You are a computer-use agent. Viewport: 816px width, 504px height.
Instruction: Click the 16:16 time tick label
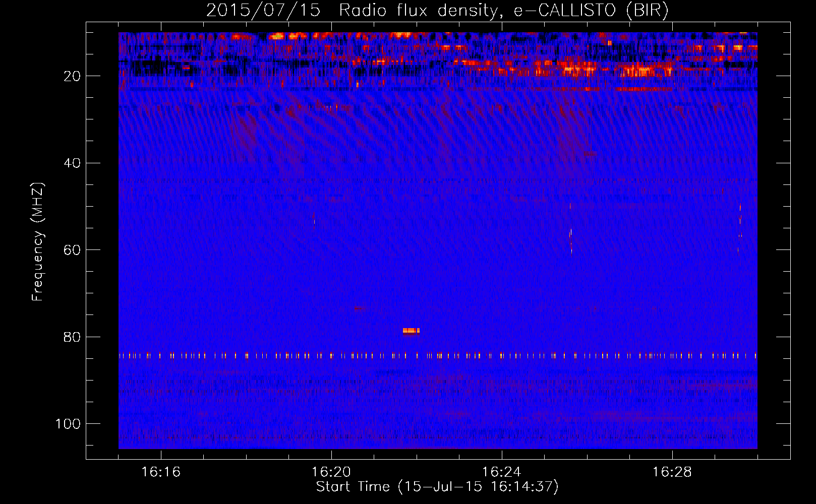161,472
